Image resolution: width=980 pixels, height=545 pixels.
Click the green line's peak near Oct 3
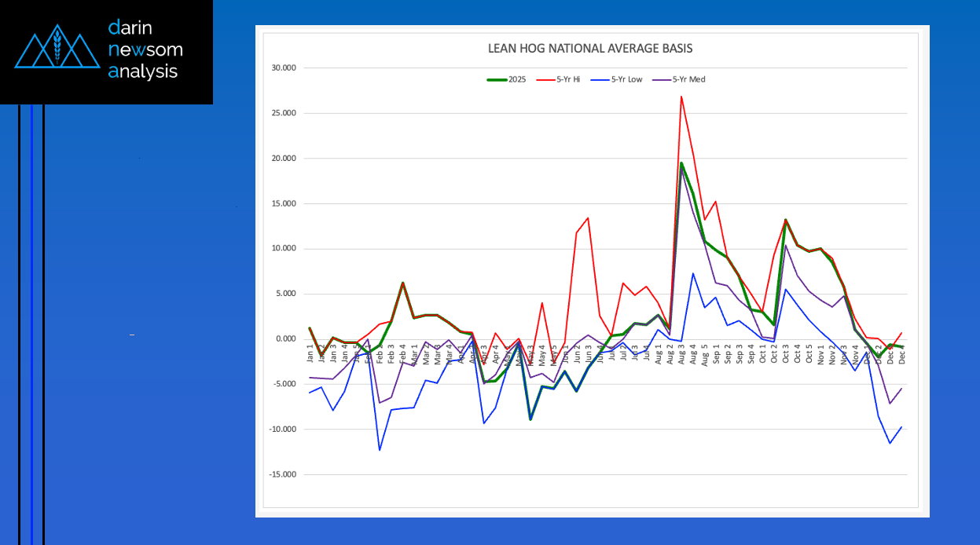785,220
